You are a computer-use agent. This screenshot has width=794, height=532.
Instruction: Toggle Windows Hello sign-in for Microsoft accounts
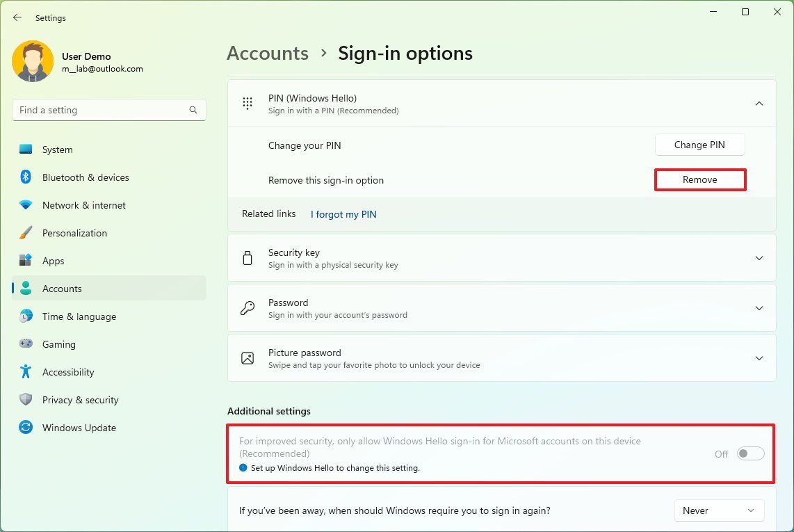[x=750, y=453]
